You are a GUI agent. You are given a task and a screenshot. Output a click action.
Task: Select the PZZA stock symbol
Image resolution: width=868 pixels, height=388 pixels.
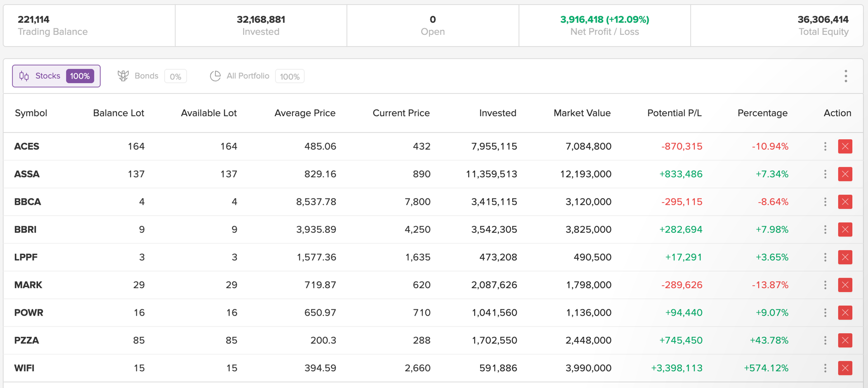click(x=27, y=341)
